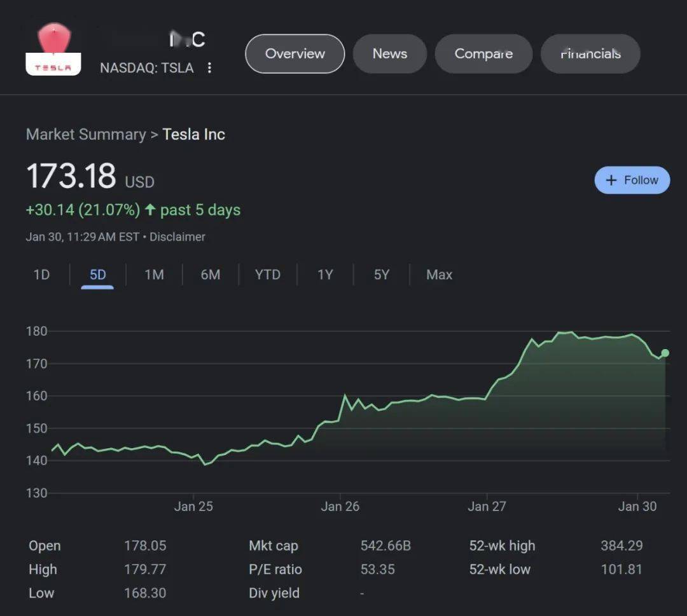The height and width of the screenshot is (616, 687).
Task: Switch to the Overview tab
Action: pos(295,54)
